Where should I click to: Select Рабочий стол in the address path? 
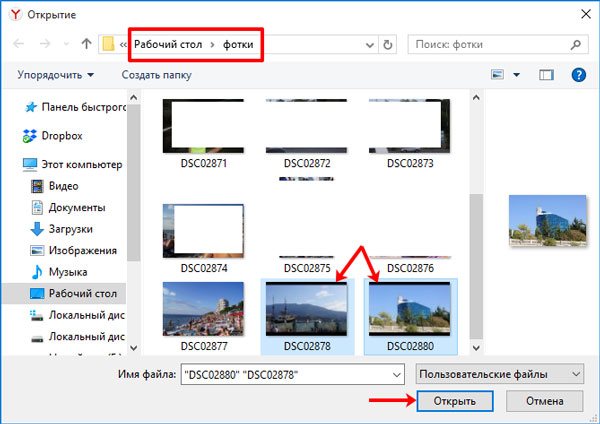(x=168, y=44)
